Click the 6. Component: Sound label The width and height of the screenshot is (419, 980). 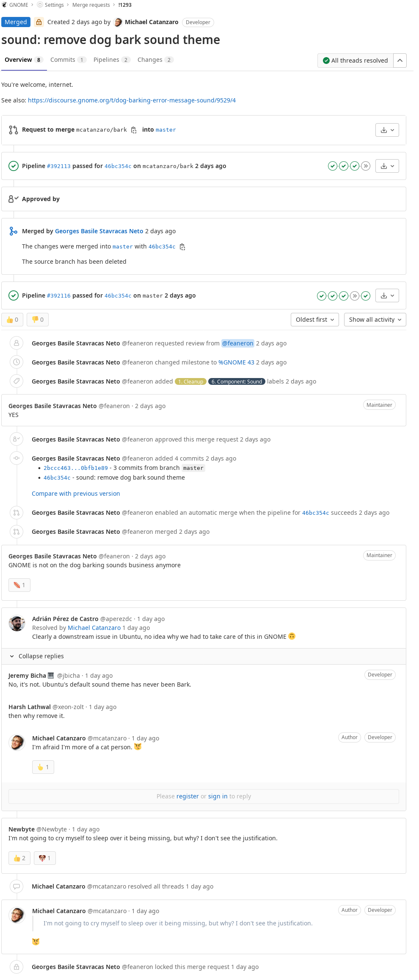(237, 381)
